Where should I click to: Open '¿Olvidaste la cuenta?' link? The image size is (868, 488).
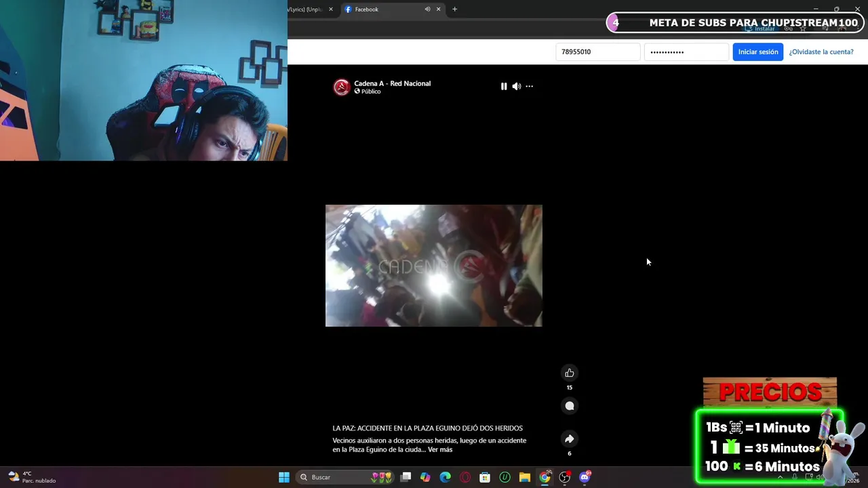coord(821,52)
